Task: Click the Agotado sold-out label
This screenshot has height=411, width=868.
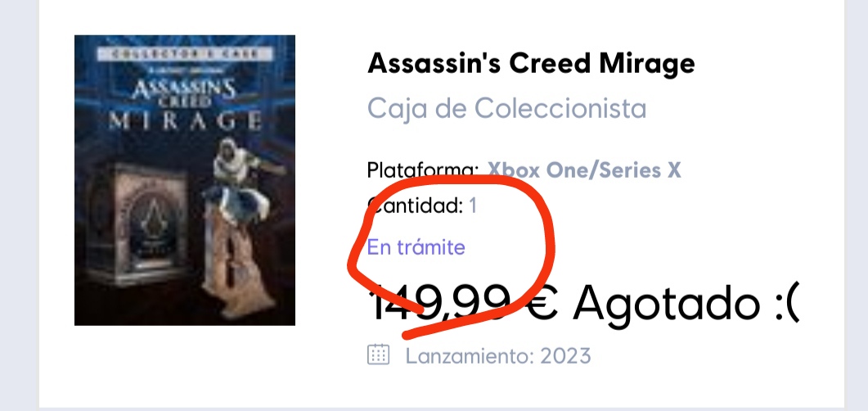Action: (665, 304)
